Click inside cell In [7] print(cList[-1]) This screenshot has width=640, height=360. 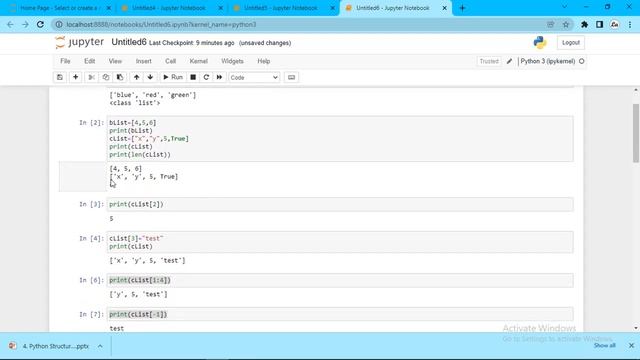click(340, 314)
